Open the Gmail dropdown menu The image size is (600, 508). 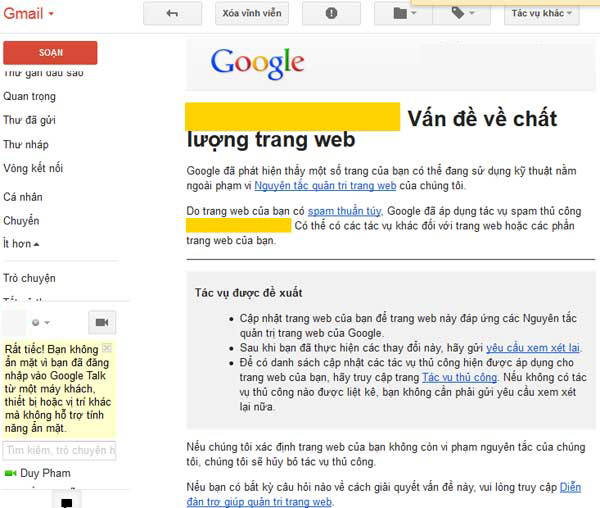point(29,14)
